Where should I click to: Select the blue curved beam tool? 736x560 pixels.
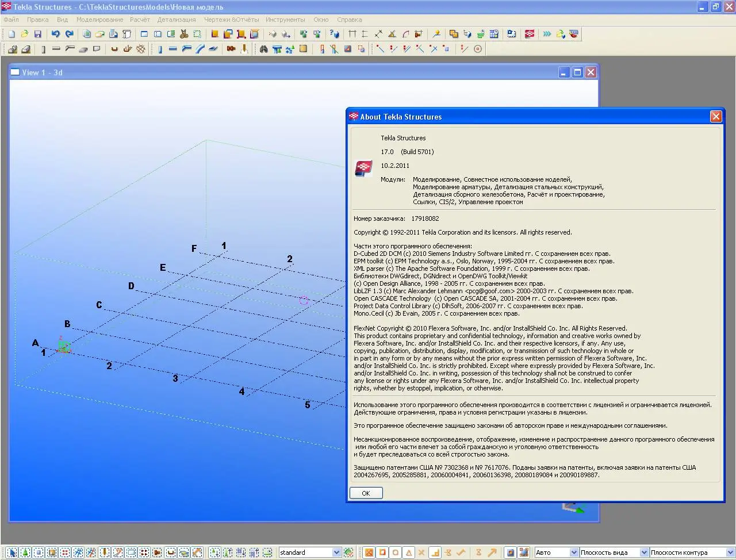click(x=200, y=49)
